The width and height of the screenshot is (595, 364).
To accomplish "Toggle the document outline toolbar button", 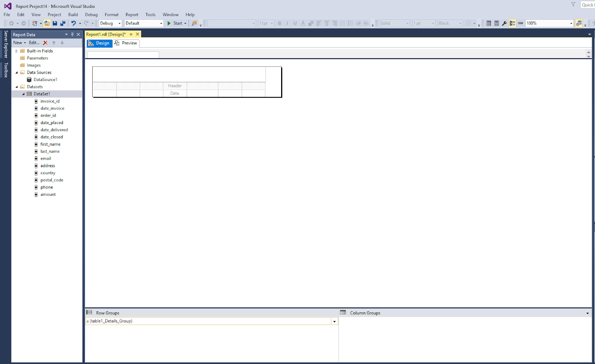I will (579, 23).
